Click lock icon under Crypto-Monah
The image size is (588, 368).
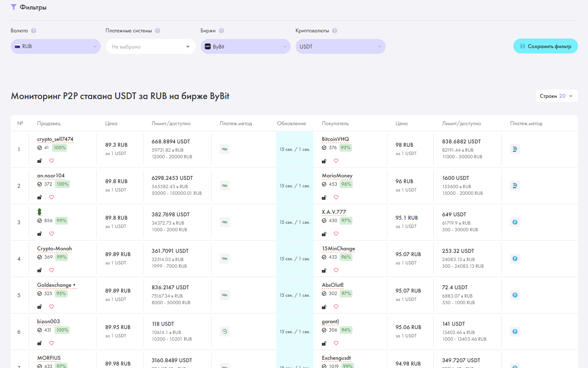39,270
